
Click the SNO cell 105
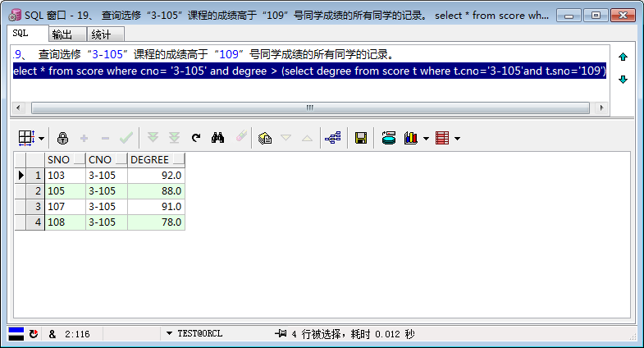click(66, 191)
